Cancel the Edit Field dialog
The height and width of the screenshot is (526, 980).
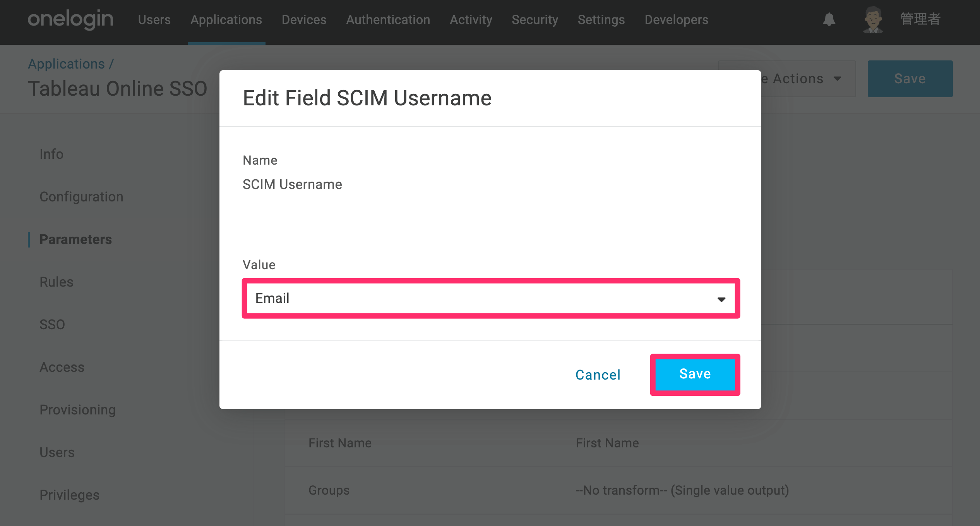[598, 375]
